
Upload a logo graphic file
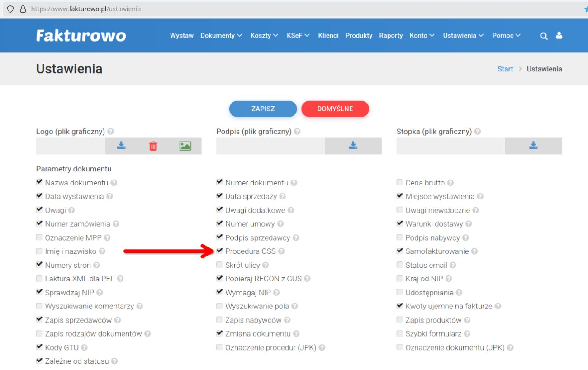(x=121, y=145)
